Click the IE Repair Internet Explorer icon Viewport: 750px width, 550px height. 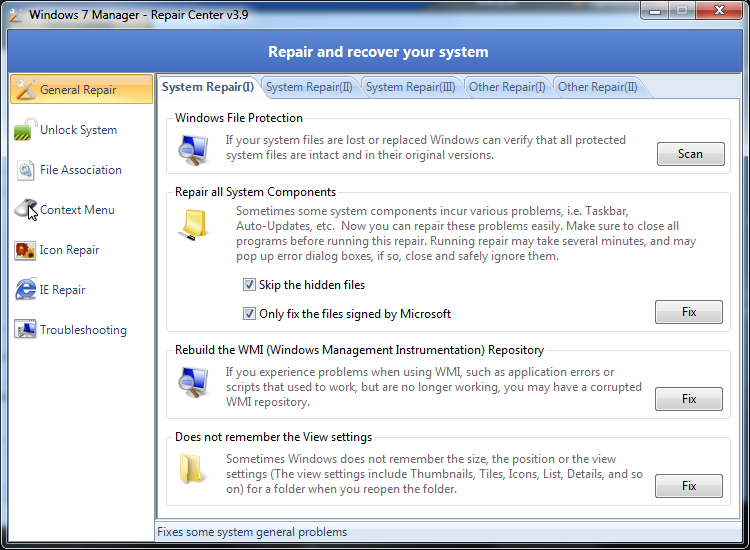(25, 289)
